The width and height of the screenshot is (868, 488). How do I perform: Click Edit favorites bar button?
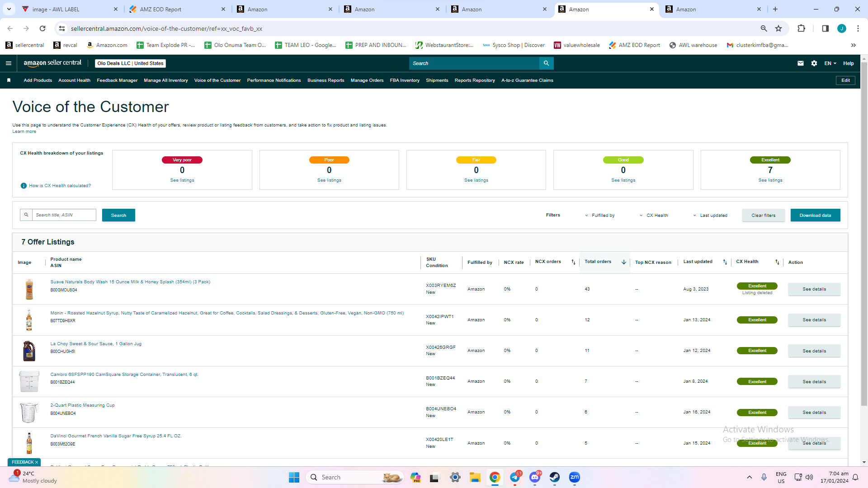845,80
